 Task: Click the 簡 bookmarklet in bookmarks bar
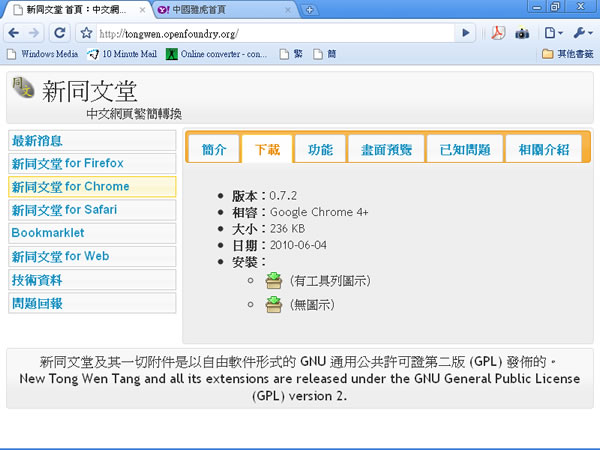(x=325, y=54)
